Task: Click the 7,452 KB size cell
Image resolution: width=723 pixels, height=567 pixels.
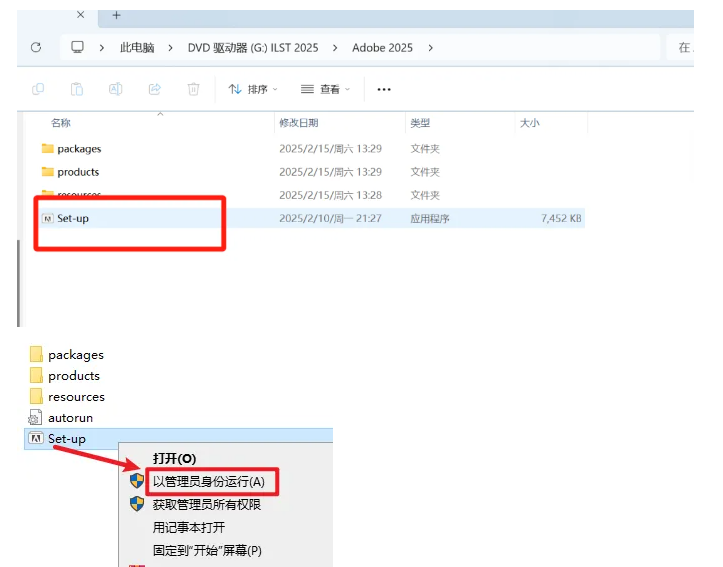Action: 561,218
